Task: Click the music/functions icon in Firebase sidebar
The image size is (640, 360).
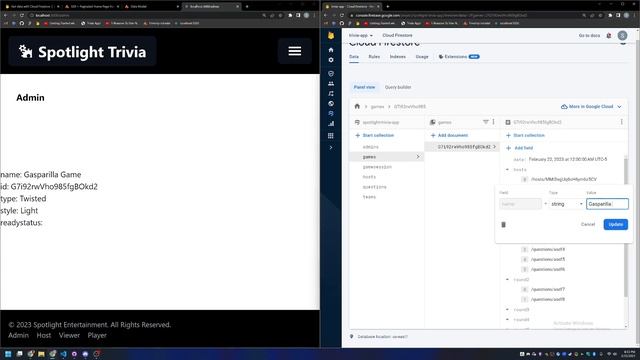Action: point(331,93)
